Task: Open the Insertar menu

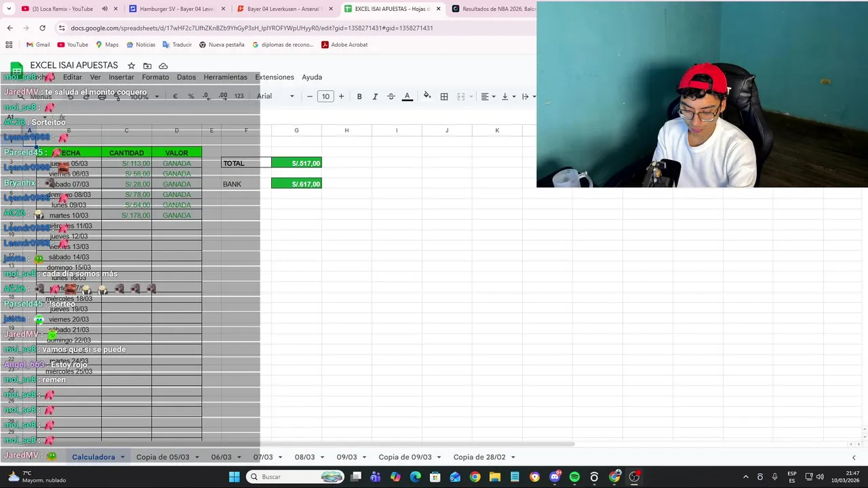Action: [x=121, y=77]
